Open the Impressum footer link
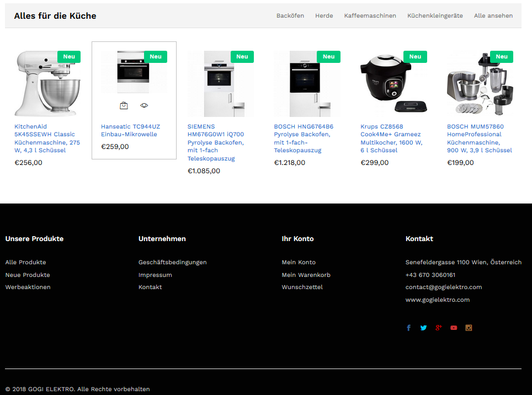Image resolution: width=532 pixels, height=395 pixels. [155, 275]
